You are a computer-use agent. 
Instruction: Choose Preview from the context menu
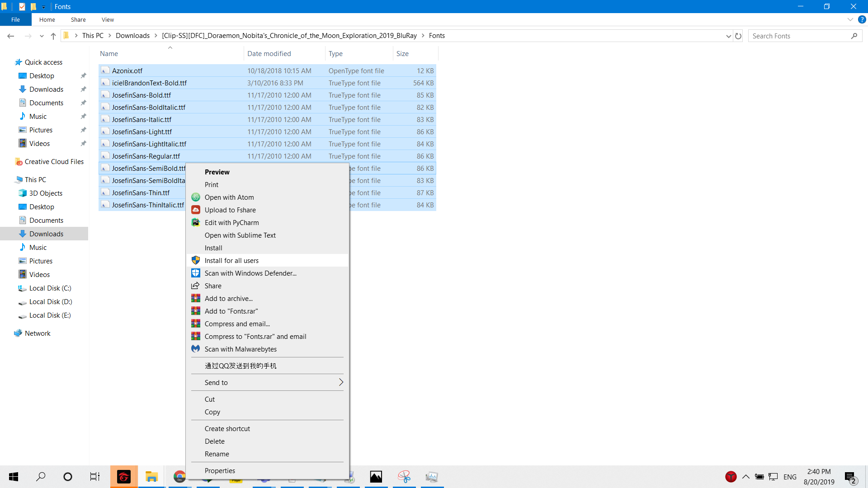point(267,172)
